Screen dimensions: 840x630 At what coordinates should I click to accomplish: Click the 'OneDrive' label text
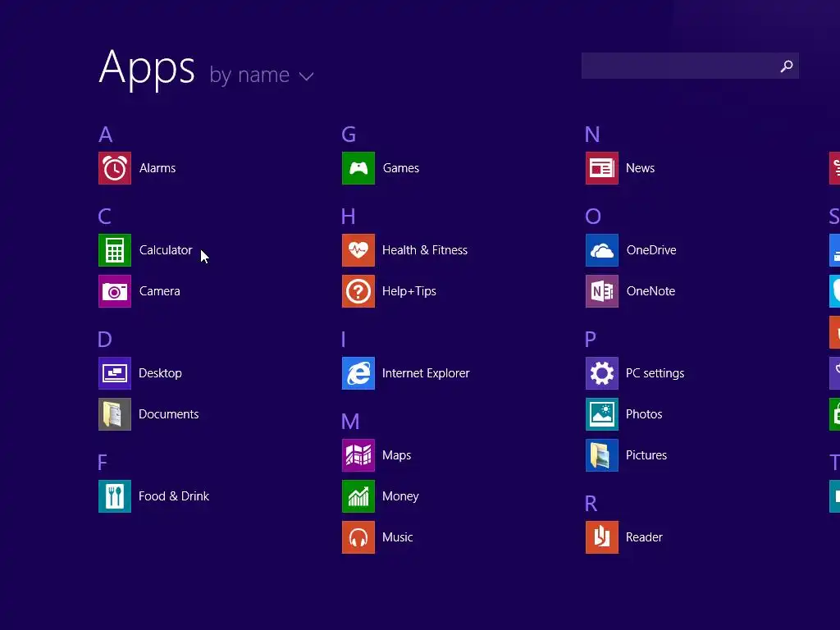(651, 250)
